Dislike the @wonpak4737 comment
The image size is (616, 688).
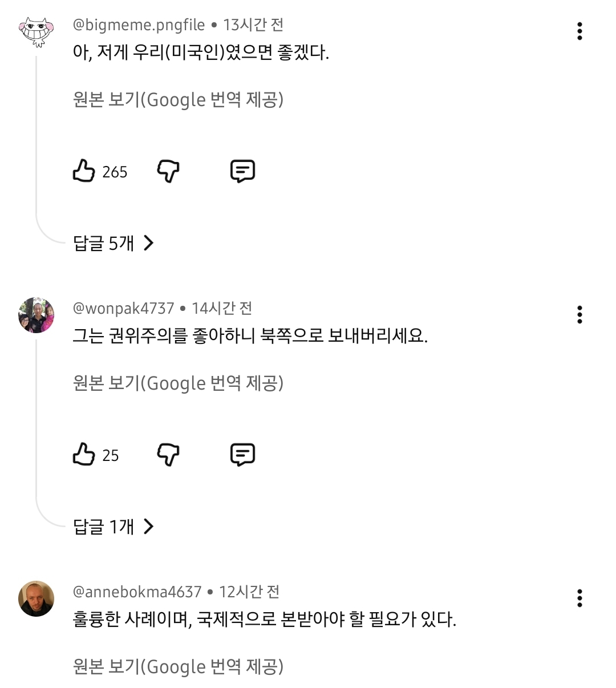pyautogui.click(x=168, y=455)
